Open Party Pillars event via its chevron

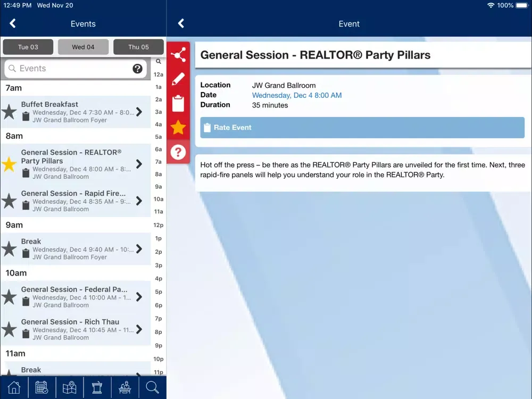click(139, 164)
